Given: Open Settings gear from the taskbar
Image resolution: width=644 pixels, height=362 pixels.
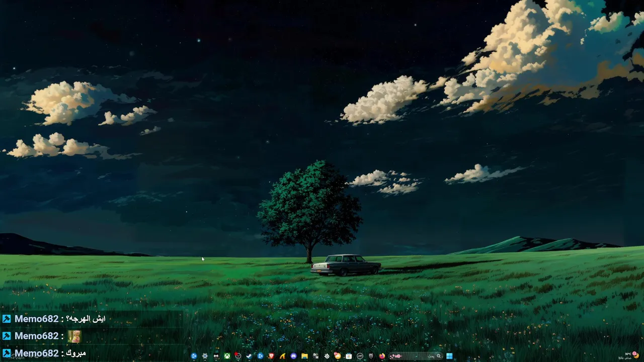Looking at the screenshot, I should [x=205, y=356].
